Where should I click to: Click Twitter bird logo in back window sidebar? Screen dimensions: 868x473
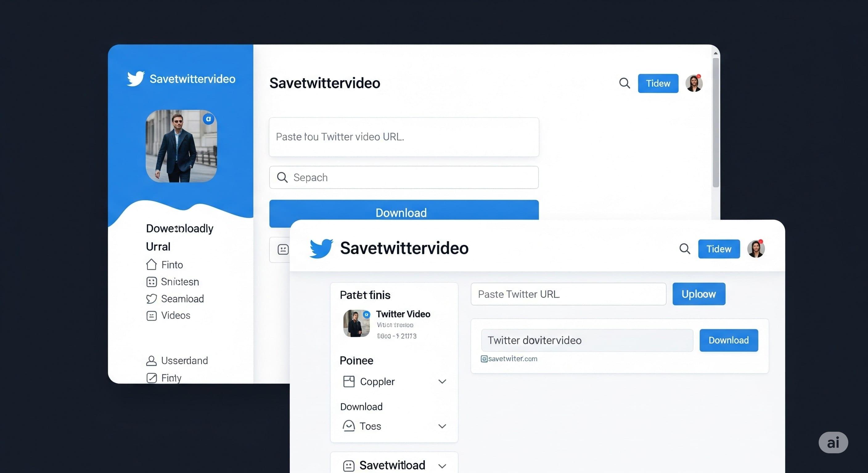point(136,79)
